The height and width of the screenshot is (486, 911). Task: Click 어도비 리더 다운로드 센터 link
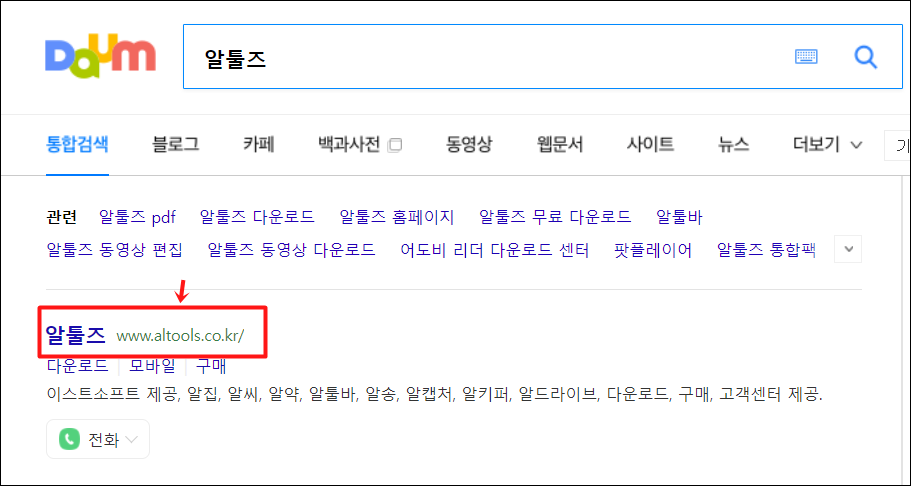point(495,250)
